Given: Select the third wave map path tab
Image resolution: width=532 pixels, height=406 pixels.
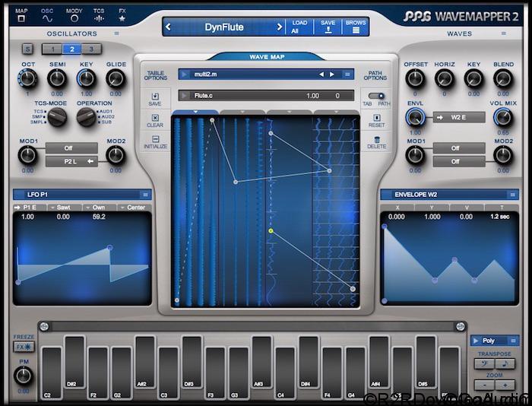Looking at the screenshot, I should (x=289, y=112).
